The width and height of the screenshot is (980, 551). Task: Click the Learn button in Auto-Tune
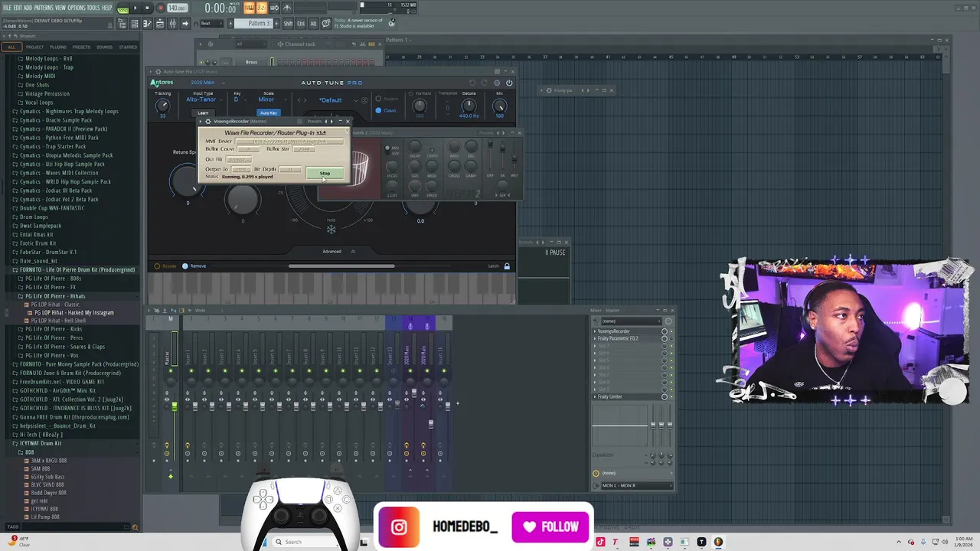[203, 113]
